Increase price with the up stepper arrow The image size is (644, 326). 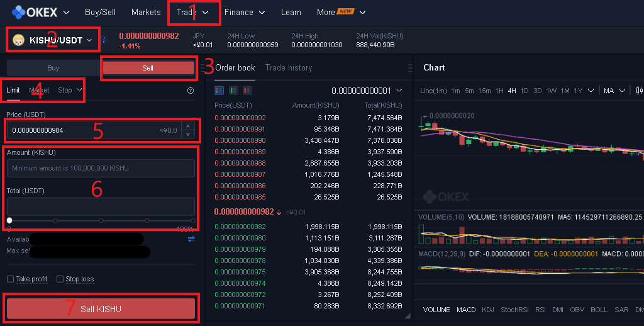tap(188, 126)
